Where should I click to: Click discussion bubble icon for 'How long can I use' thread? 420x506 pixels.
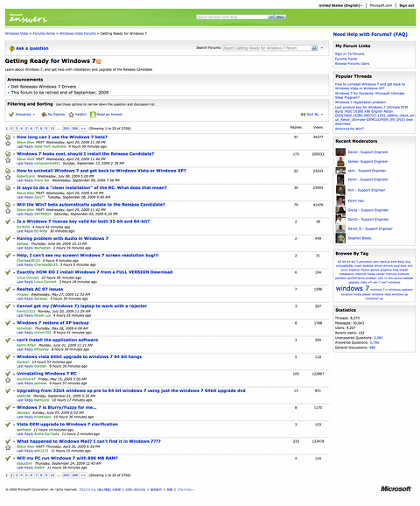[x=8, y=137]
